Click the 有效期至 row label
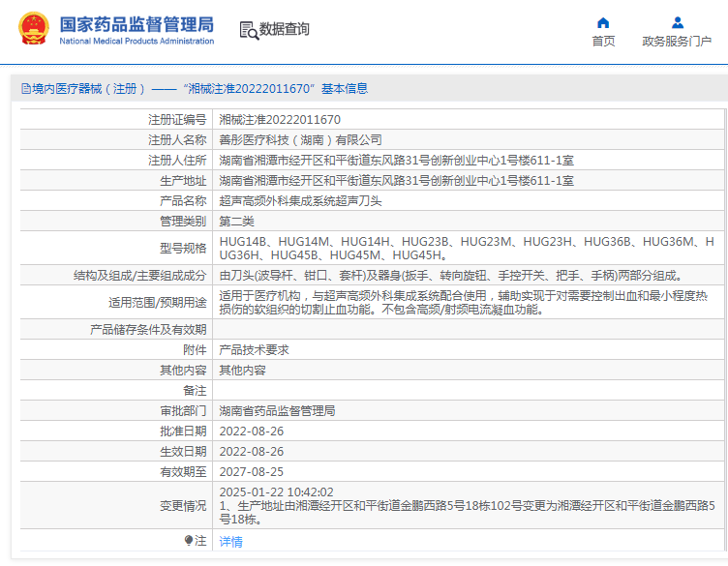The height and width of the screenshot is (566, 728). click(183, 472)
